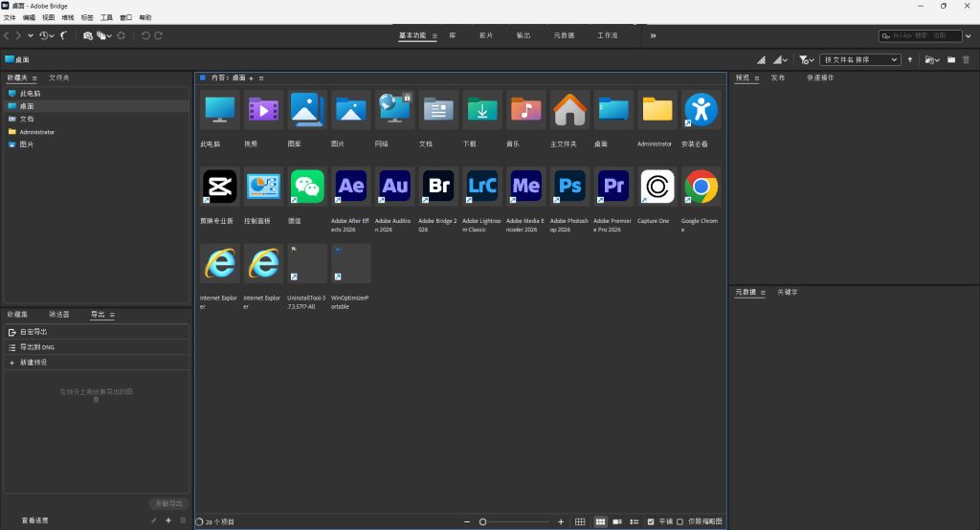Toggle the 仅限缩略图 checkbox
Screen dimensions: 980x530
click(680, 522)
